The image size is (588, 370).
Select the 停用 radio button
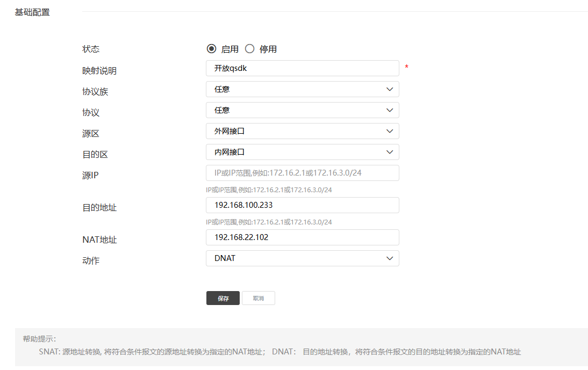[249, 49]
